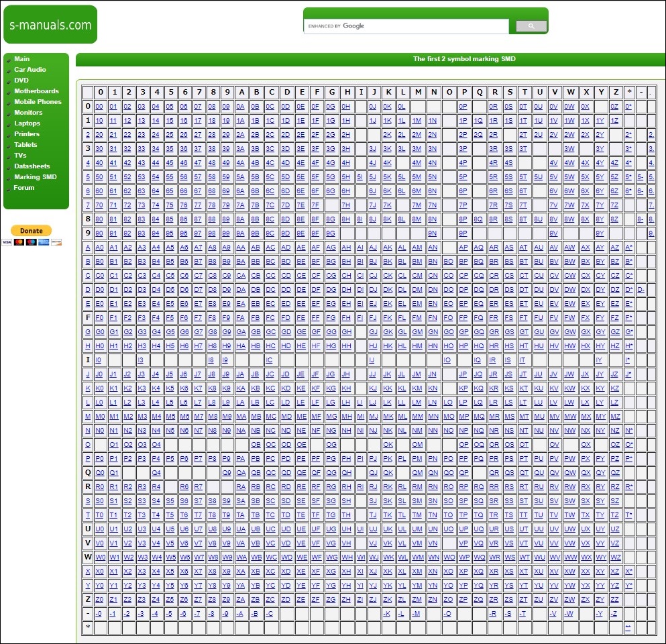Open the 1A marking code link
Viewport: 666px width, 644px height.
(x=240, y=121)
